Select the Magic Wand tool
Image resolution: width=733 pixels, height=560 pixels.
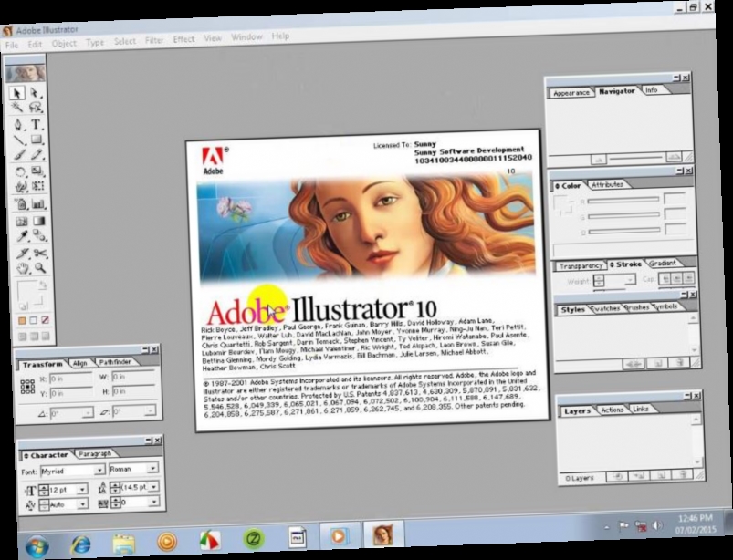click(x=16, y=106)
